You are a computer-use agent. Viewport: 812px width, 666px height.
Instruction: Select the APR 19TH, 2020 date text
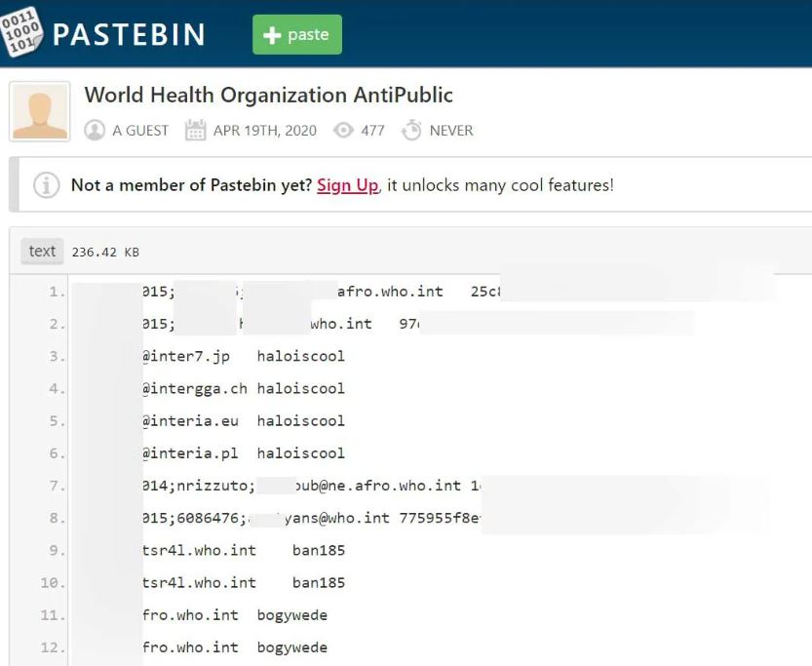coord(264,130)
